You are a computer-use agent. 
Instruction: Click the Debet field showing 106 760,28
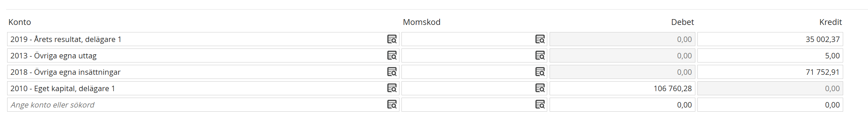(x=622, y=88)
